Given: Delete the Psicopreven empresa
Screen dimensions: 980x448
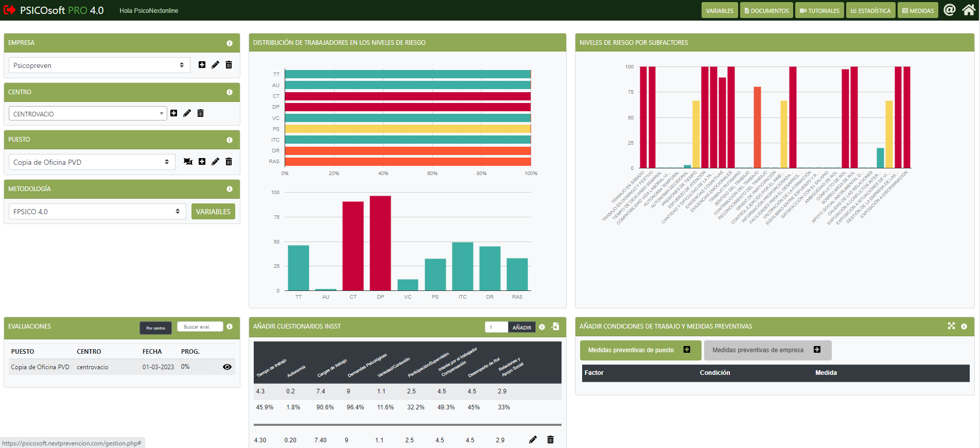Looking at the screenshot, I should pyautogui.click(x=229, y=65).
